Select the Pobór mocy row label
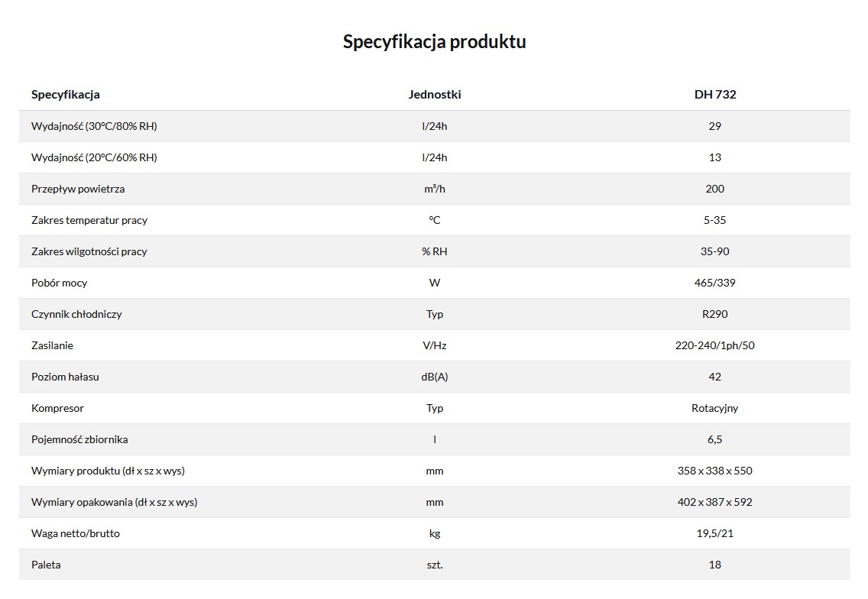 tap(60, 283)
